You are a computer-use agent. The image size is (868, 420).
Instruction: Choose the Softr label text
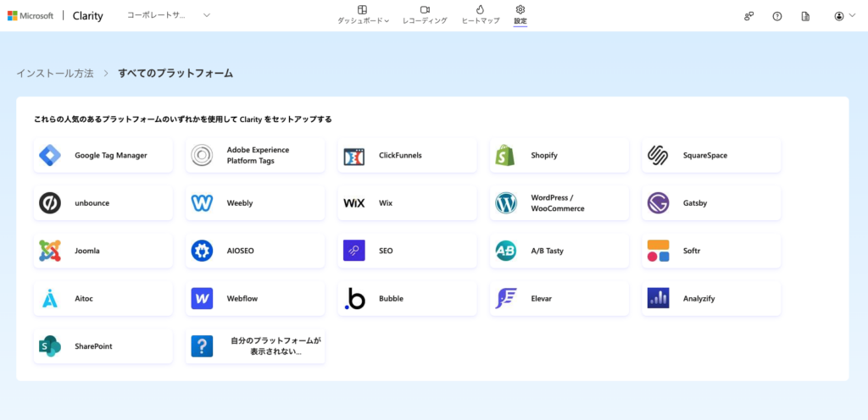tap(692, 251)
